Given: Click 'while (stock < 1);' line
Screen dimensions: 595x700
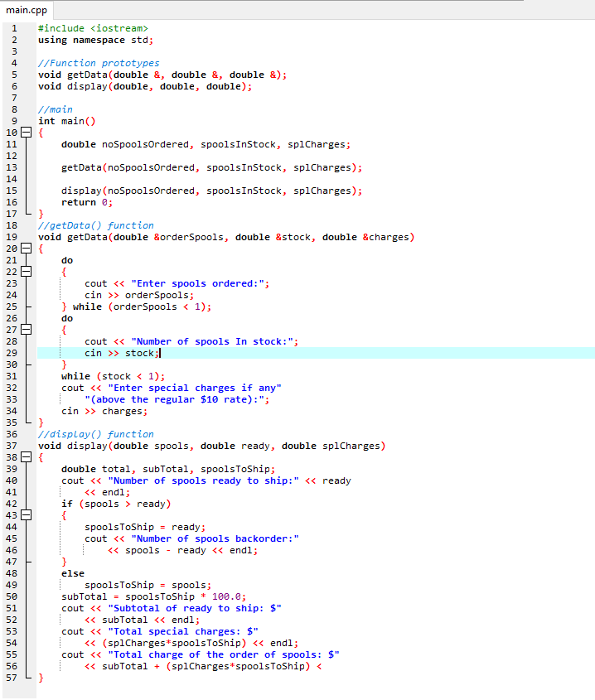Looking at the screenshot, I should (x=113, y=376).
